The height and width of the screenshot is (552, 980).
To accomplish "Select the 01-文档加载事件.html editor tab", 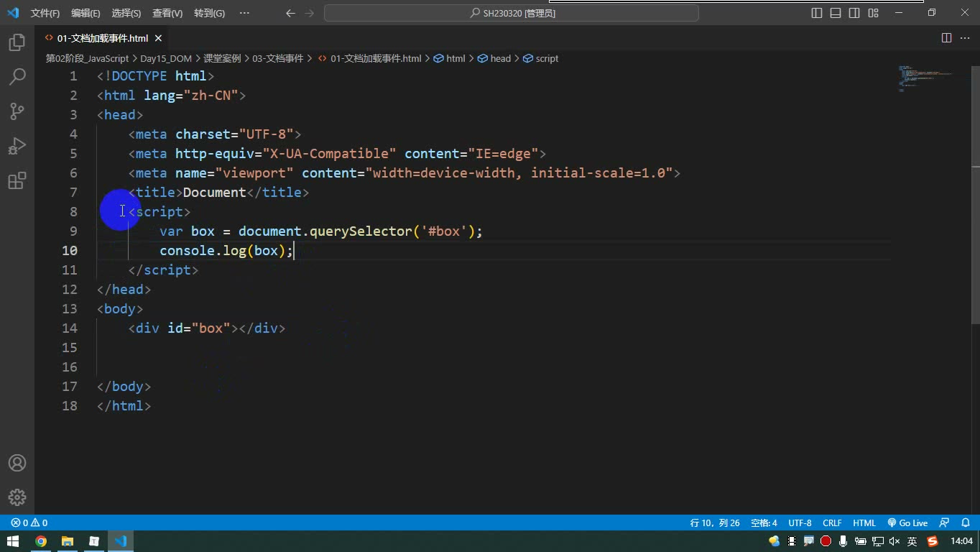I will tap(103, 38).
